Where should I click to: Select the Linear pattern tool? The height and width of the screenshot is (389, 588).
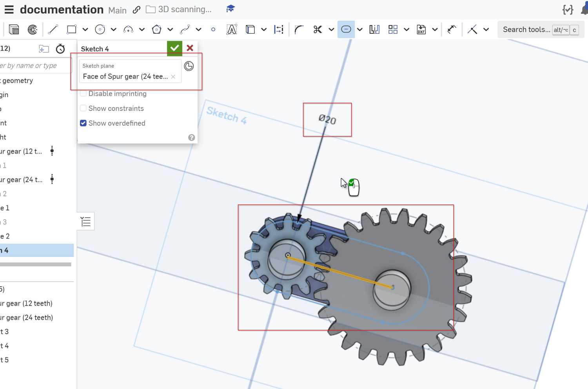click(x=393, y=29)
